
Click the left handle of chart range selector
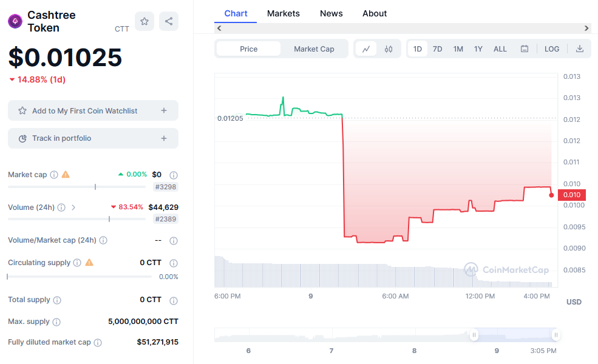(474, 335)
